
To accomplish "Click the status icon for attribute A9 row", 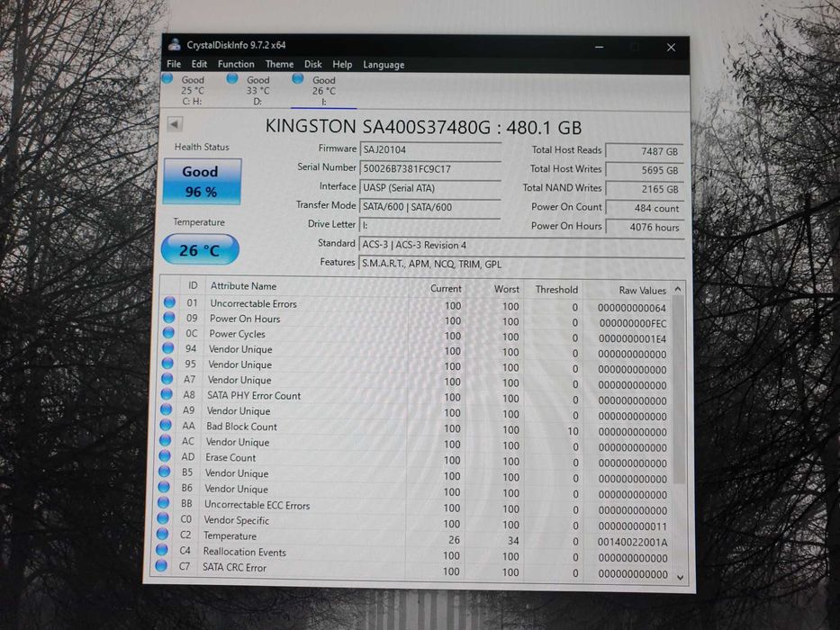I will (x=166, y=409).
